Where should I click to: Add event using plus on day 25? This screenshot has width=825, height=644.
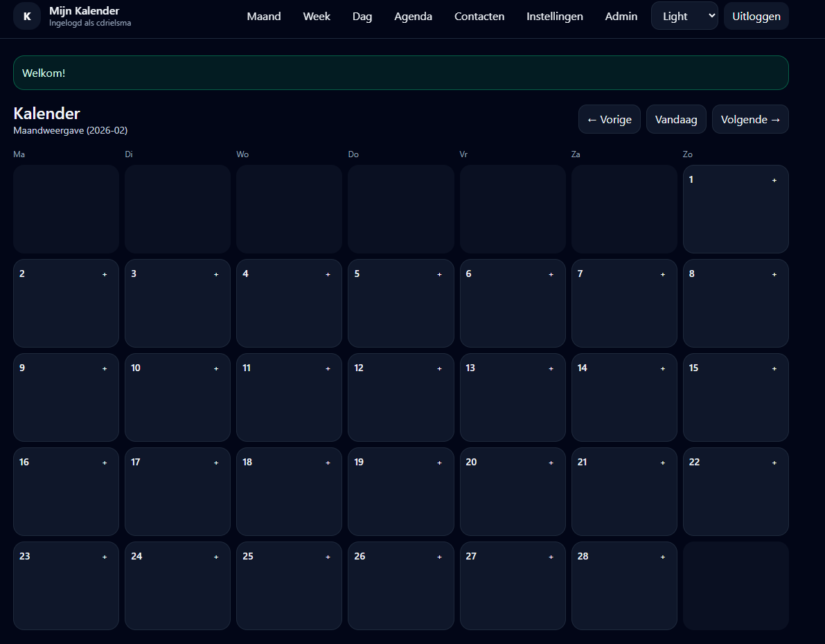click(328, 557)
